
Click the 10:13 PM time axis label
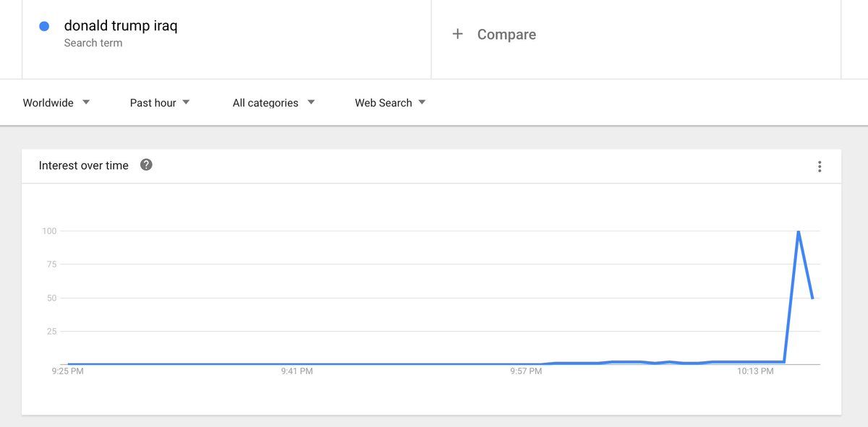tap(756, 371)
